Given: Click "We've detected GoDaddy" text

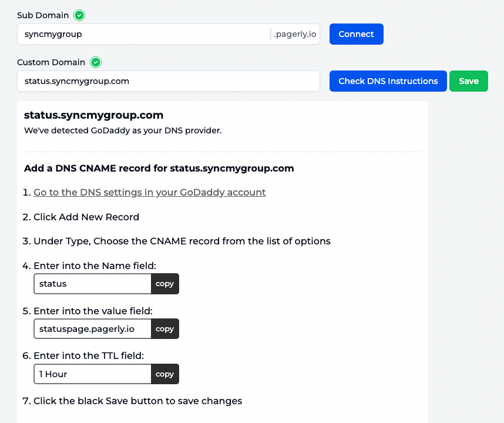Looking at the screenshot, I should 123,130.
